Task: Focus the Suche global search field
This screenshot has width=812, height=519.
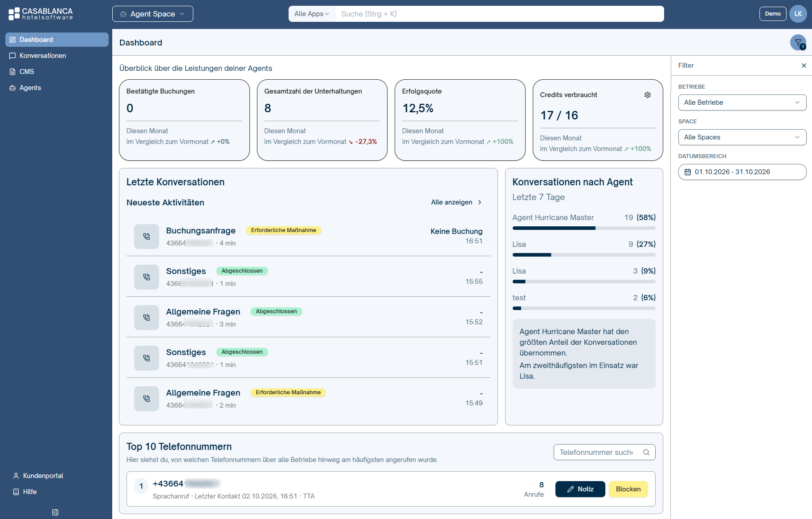Action: pos(500,14)
